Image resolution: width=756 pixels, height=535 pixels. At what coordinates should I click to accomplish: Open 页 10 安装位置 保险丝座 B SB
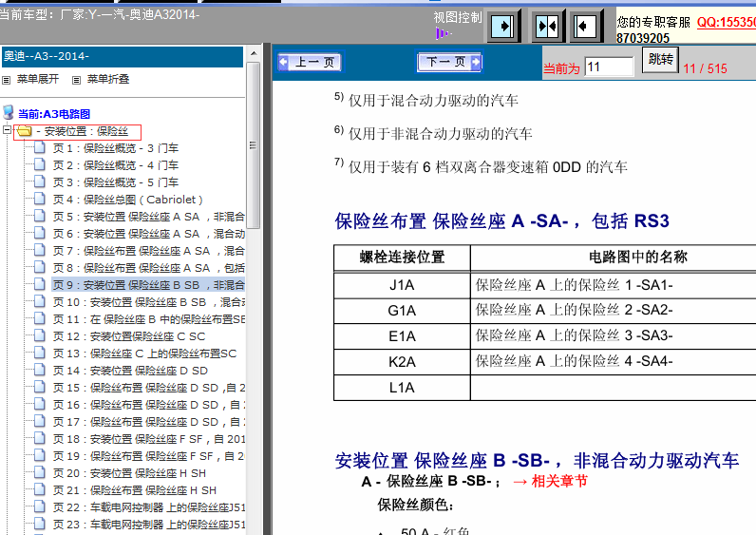coord(148,302)
